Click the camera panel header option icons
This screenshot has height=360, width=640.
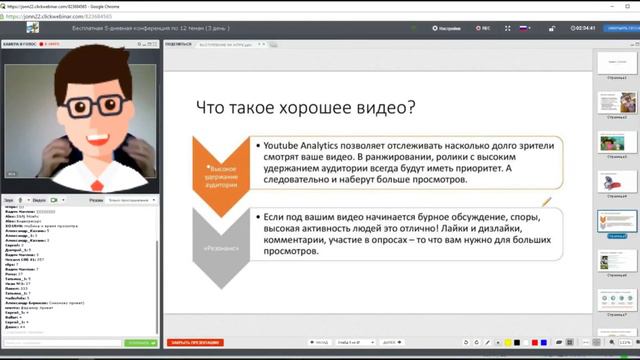point(147,44)
